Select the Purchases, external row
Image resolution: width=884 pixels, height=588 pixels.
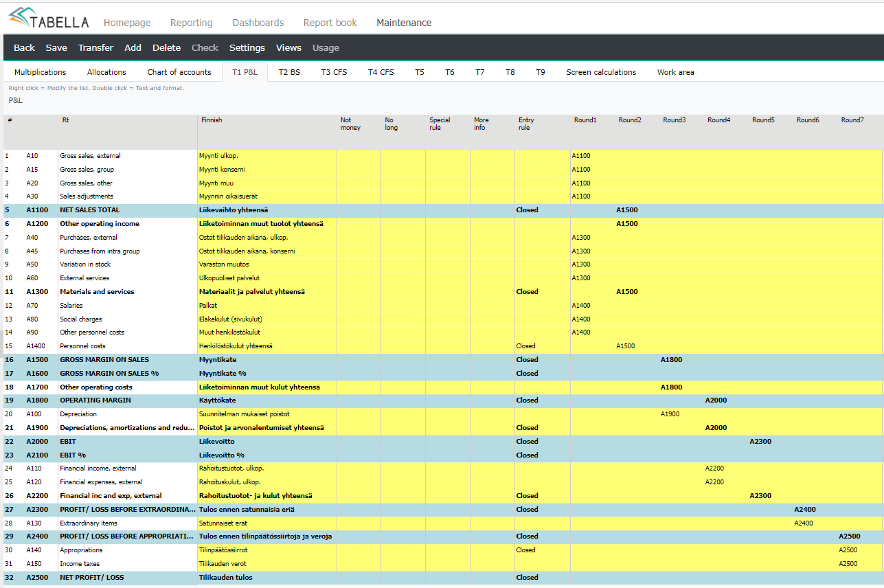pos(442,238)
